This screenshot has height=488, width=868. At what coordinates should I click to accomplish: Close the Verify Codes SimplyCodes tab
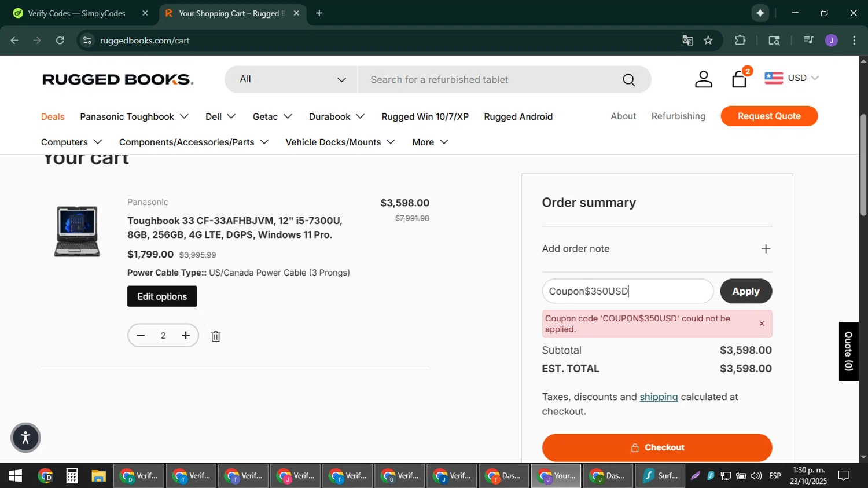[x=145, y=13]
